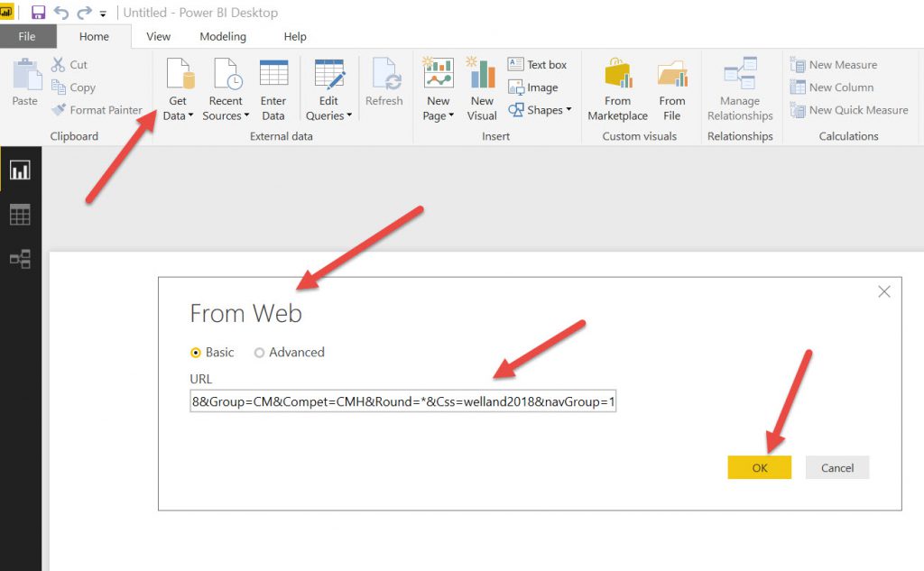The width and height of the screenshot is (924, 571).
Task: Open the File menu tab
Action: tap(27, 37)
